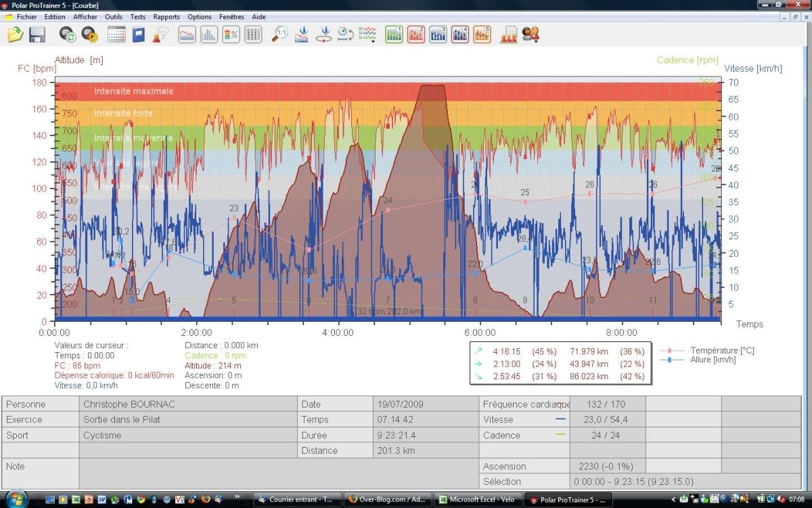Click the 4:00:00 time axis label
The width and height of the screenshot is (812, 508).
pyautogui.click(x=338, y=333)
